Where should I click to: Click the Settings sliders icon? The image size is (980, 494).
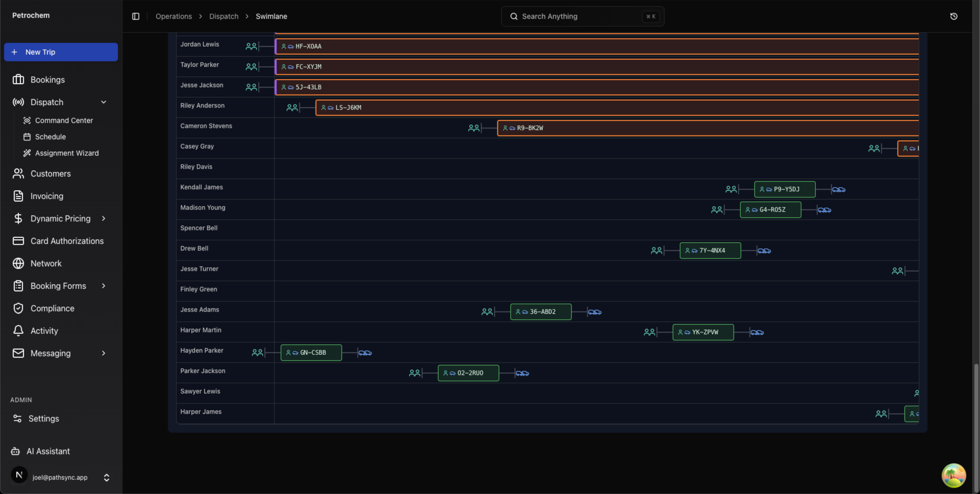click(17, 418)
